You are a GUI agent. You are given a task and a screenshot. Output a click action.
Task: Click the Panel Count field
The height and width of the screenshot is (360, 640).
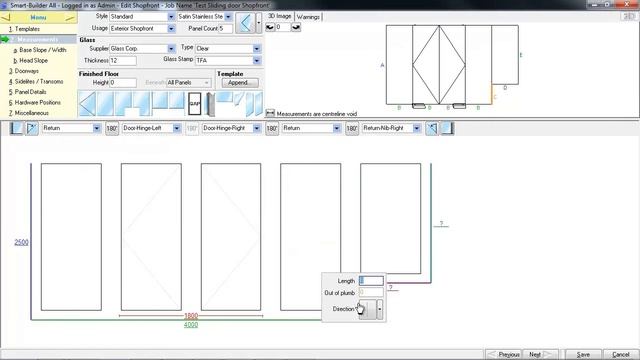click(x=225, y=29)
